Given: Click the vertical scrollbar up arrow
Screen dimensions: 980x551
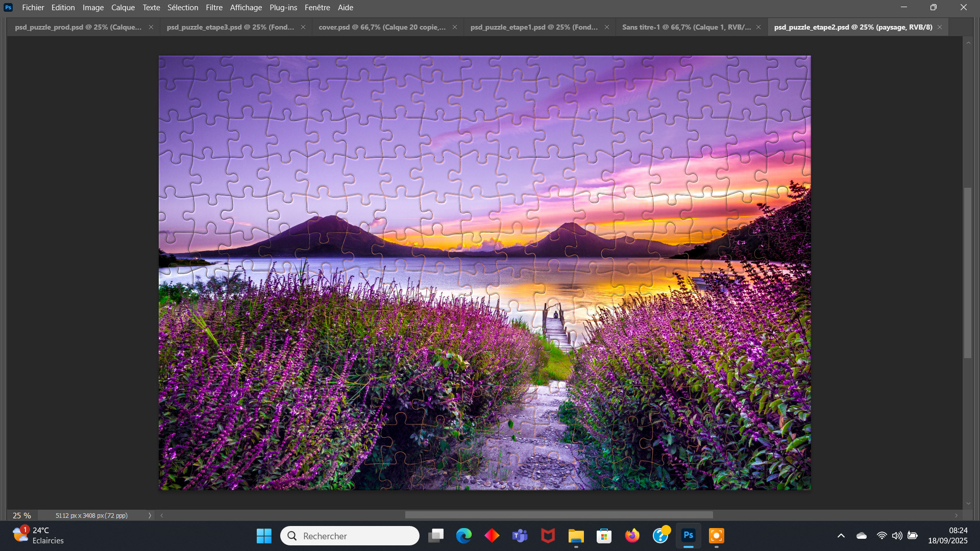Looking at the screenshot, I should tap(968, 43).
